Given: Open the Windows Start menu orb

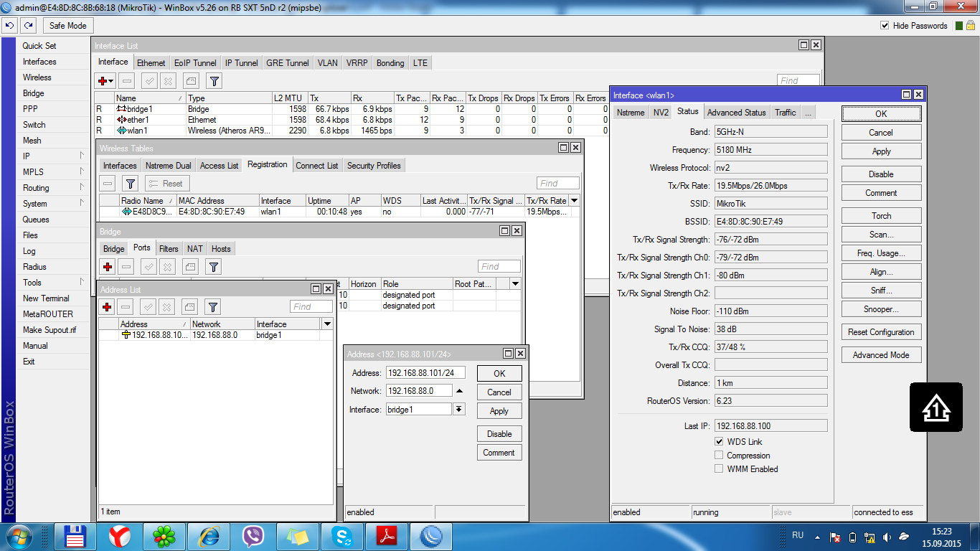Looking at the screenshot, I should 18,537.
